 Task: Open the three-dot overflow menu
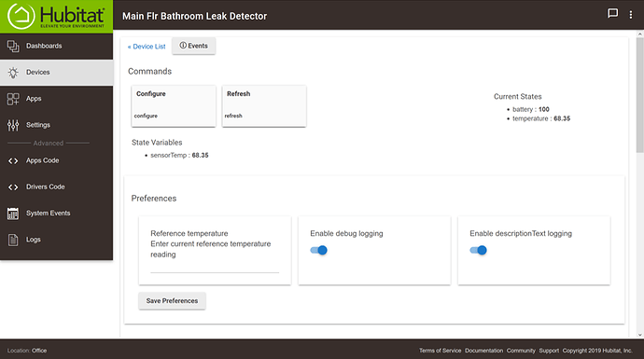(630, 15)
